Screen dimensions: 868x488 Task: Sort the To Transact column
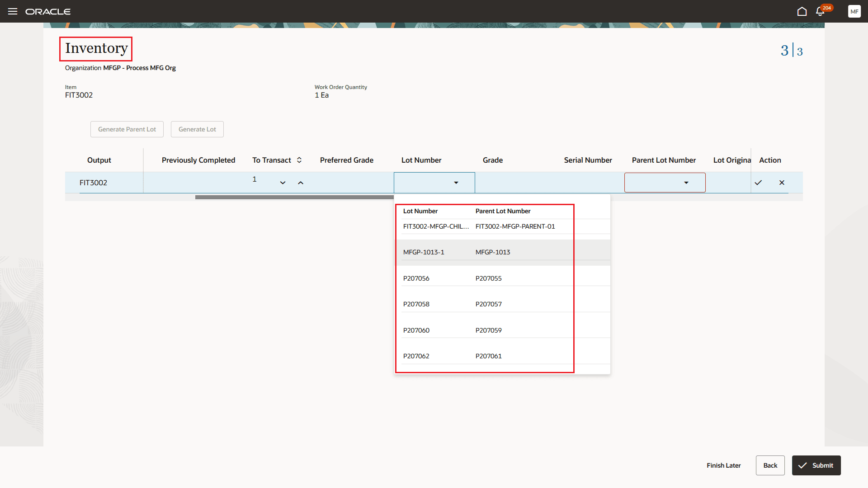tap(299, 160)
